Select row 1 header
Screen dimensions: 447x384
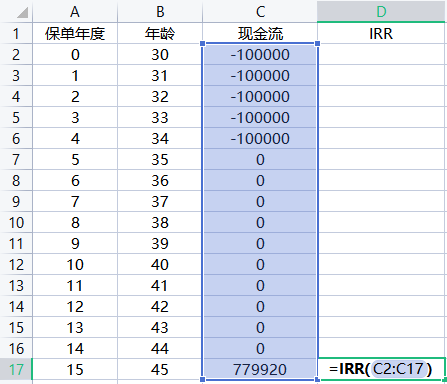coord(16,33)
